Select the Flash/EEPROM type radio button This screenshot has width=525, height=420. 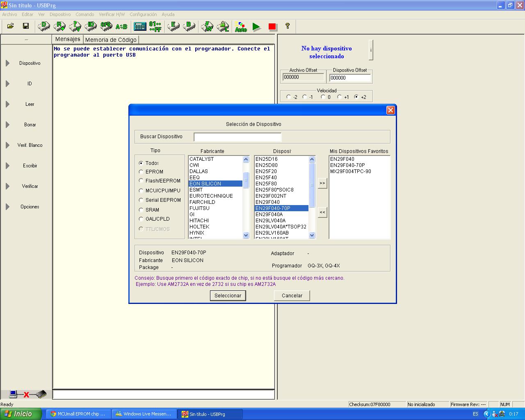(x=141, y=180)
